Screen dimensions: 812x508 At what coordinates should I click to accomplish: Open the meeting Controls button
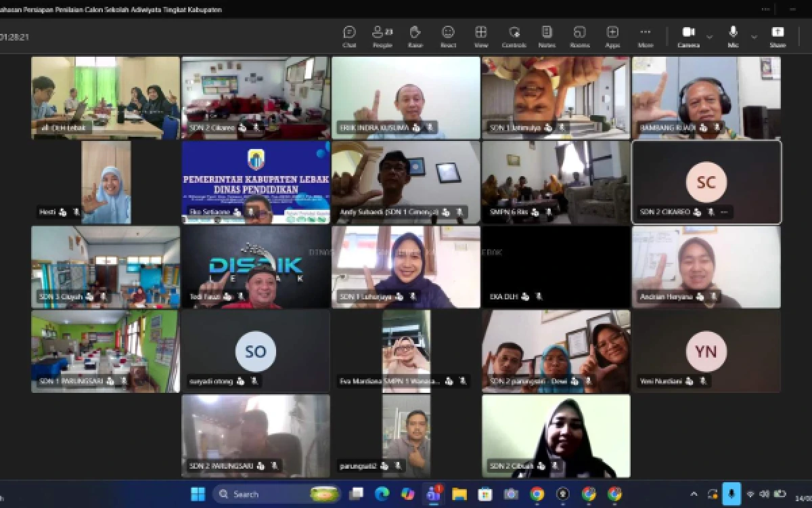point(514,37)
